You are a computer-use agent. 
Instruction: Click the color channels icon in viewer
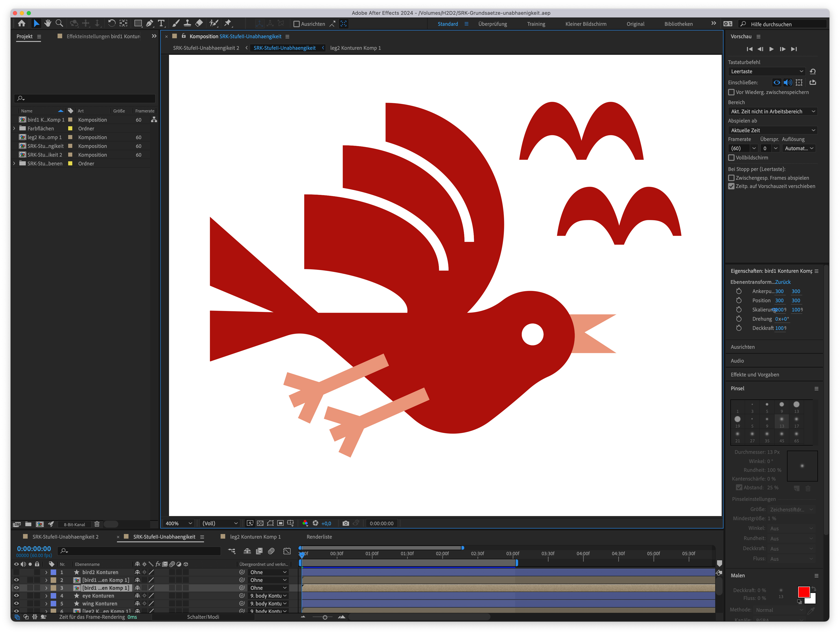[x=305, y=523]
